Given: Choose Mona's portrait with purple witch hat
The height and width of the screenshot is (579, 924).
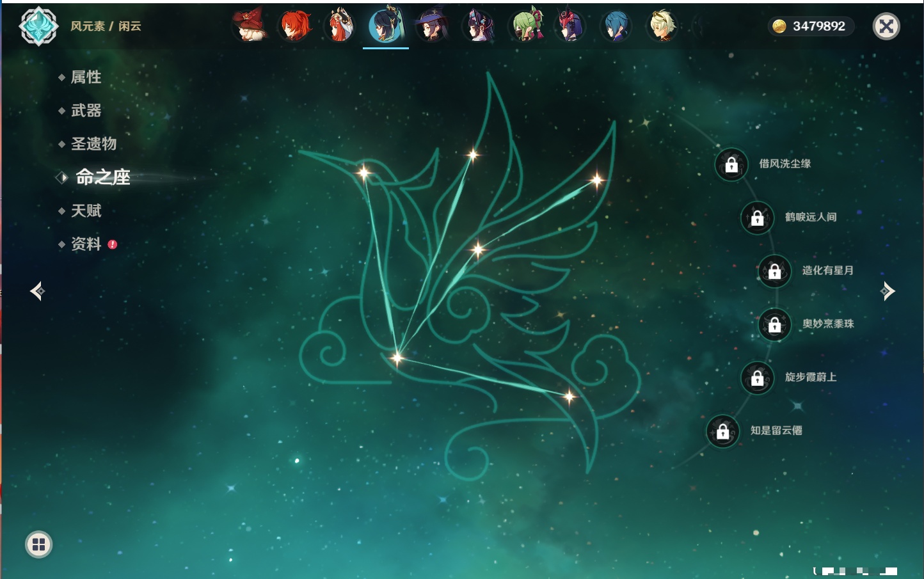Looking at the screenshot, I should click(432, 26).
